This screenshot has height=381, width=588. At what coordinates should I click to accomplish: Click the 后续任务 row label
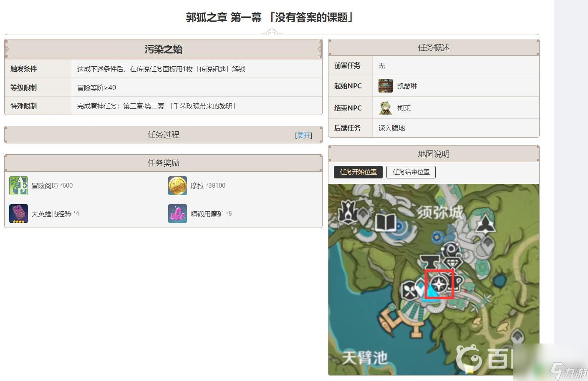point(347,128)
